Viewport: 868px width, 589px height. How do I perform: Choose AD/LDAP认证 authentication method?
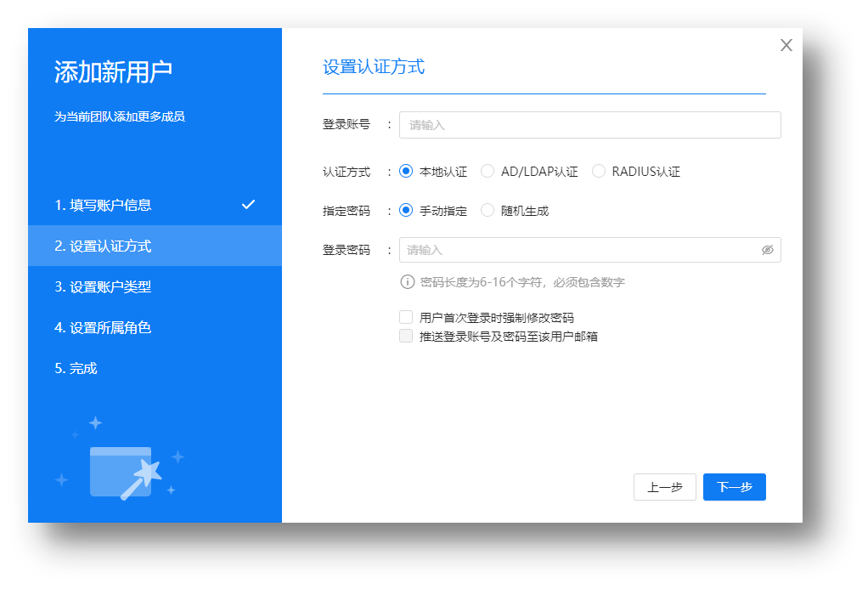click(488, 172)
